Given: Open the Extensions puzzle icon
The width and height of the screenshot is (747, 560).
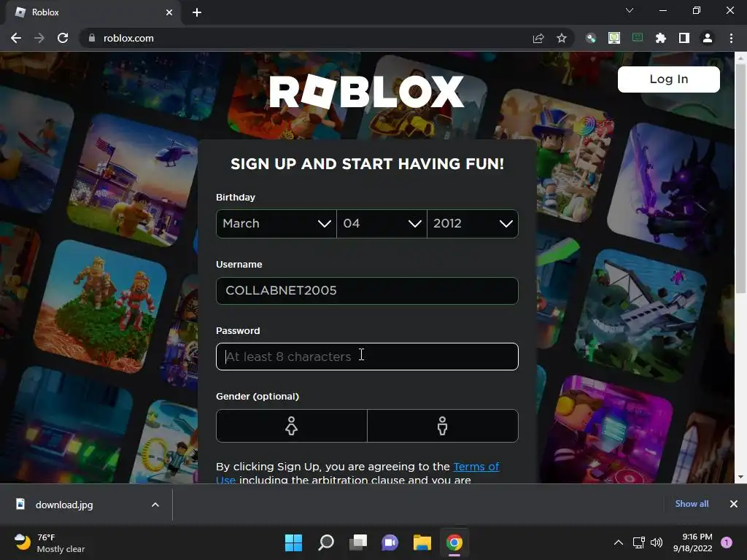Looking at the screenshot, I should (x=660, y=38).
